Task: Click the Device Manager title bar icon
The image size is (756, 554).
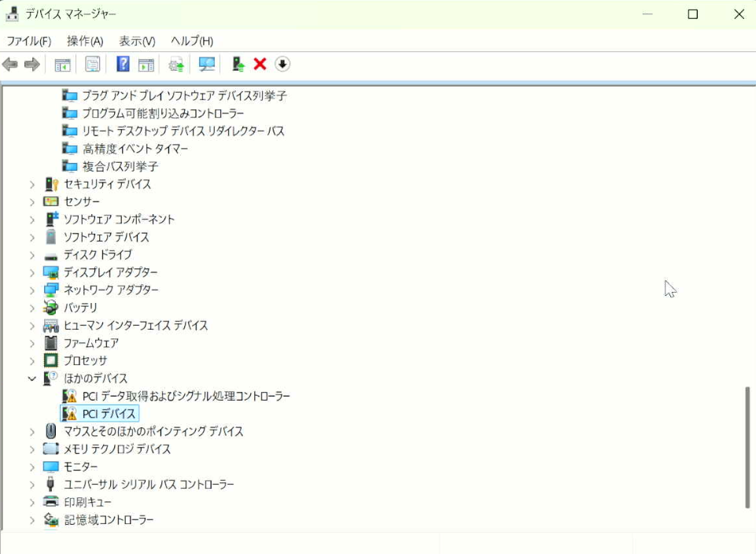Action: [x=12, y=14]
